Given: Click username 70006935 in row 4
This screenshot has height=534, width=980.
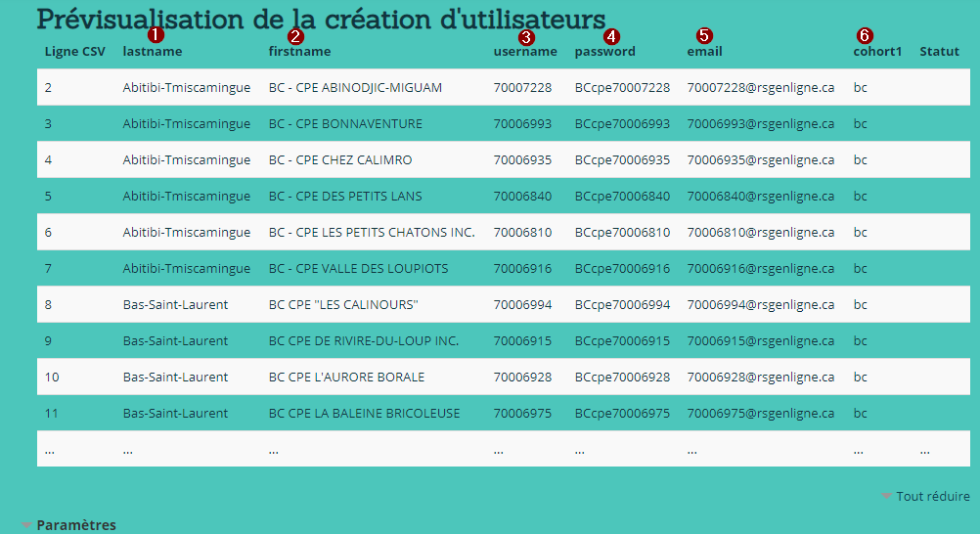Looking at the screenshot, I should (522, 160).
